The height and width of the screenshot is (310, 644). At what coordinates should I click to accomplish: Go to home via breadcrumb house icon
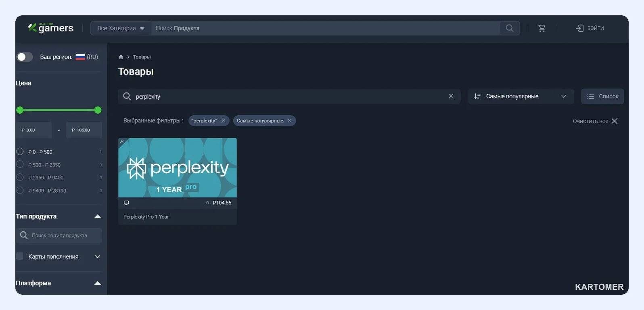coord(121,57)
